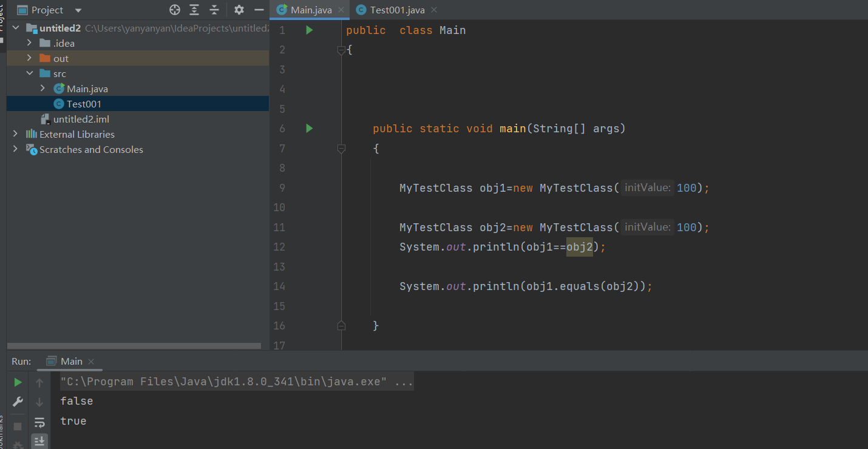Select the out folder row
Screen dimensions: 868x449
(138, 58)
